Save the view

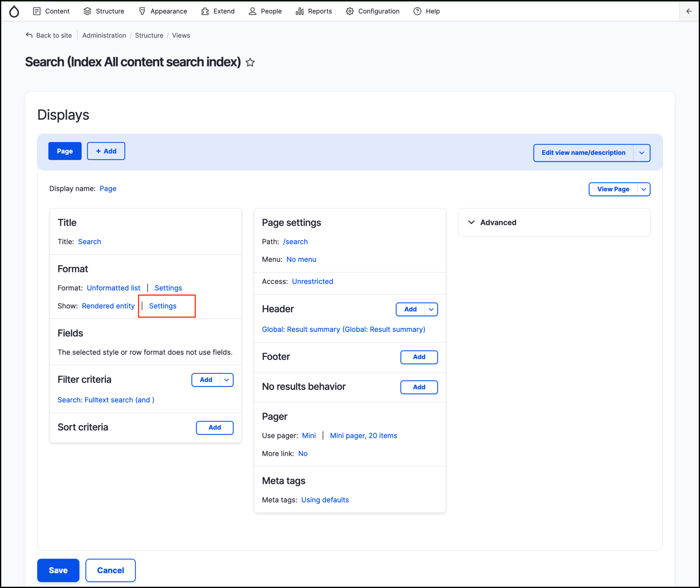(x=58, y=570)
